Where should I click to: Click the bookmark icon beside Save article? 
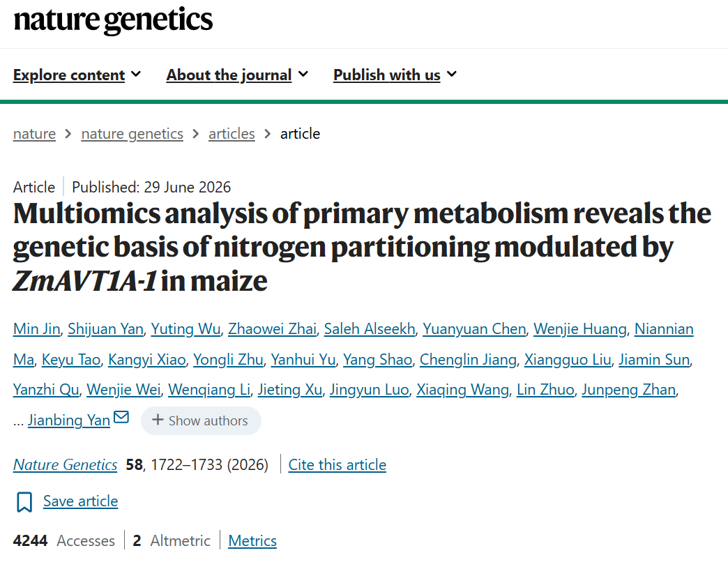pyautogui.click(x=24, y=502)
